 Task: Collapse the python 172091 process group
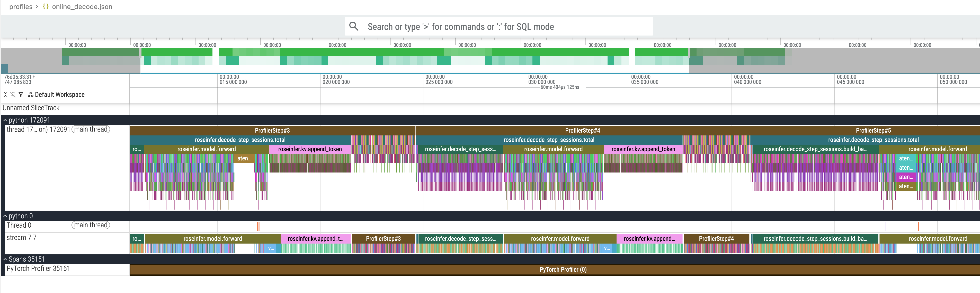[5, 120]
